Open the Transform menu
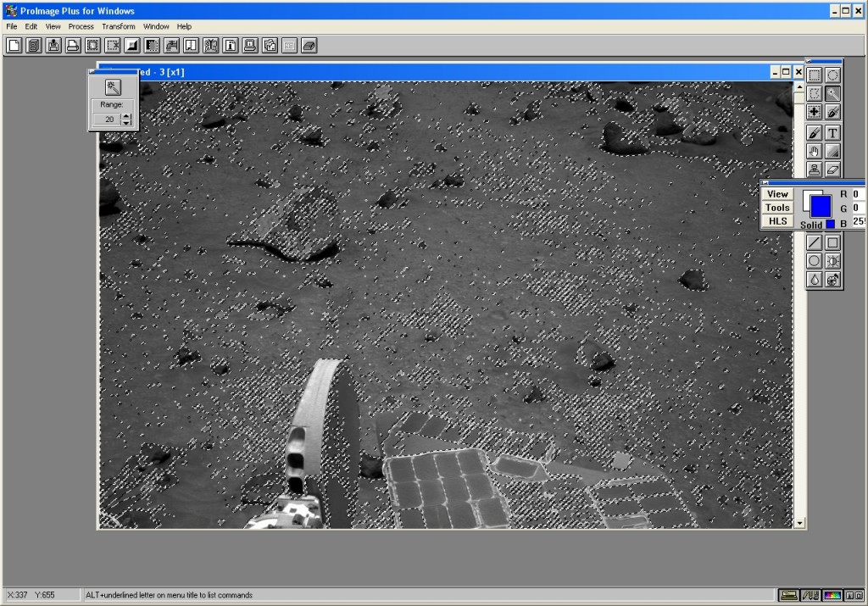Image resolution: width=868 pixels, height=606 pixels. click(119, 26)
